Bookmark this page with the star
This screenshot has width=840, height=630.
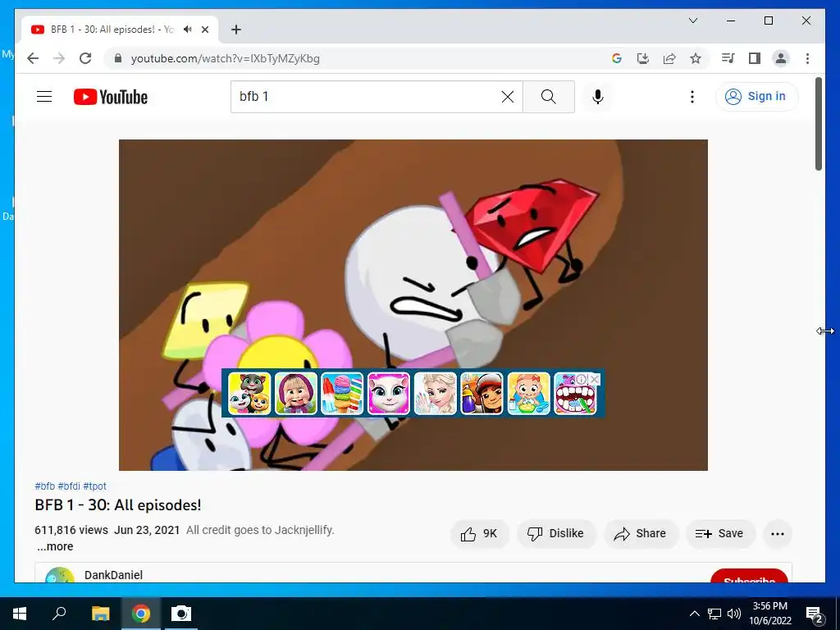pyautogui.click(x=696, y=58)
